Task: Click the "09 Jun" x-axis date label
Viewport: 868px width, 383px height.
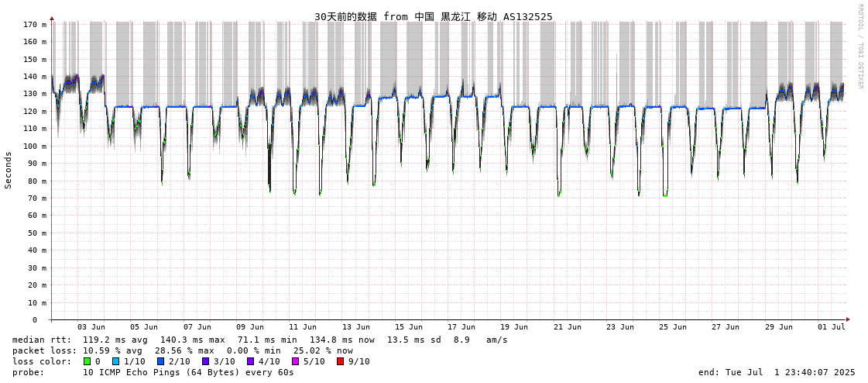Action: tap(249, 327)
